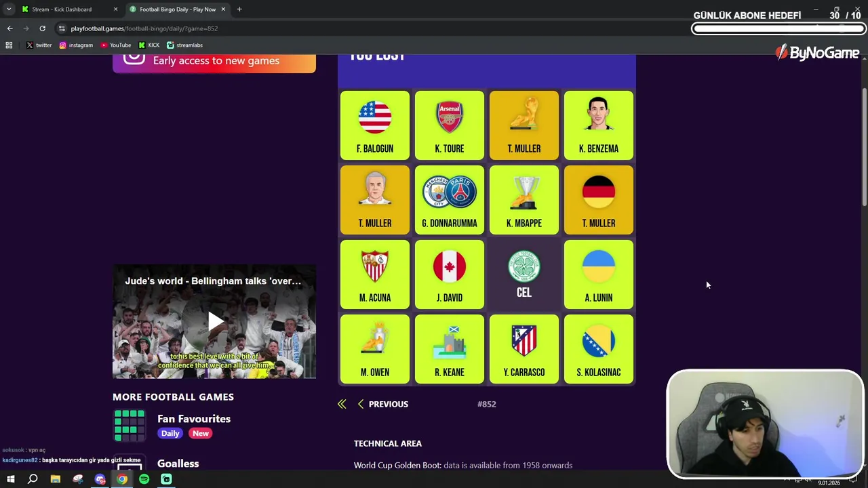Click the New tag under Fan Favourites
This screenshot has width=868, height=488.
click(x=201, y=433)
